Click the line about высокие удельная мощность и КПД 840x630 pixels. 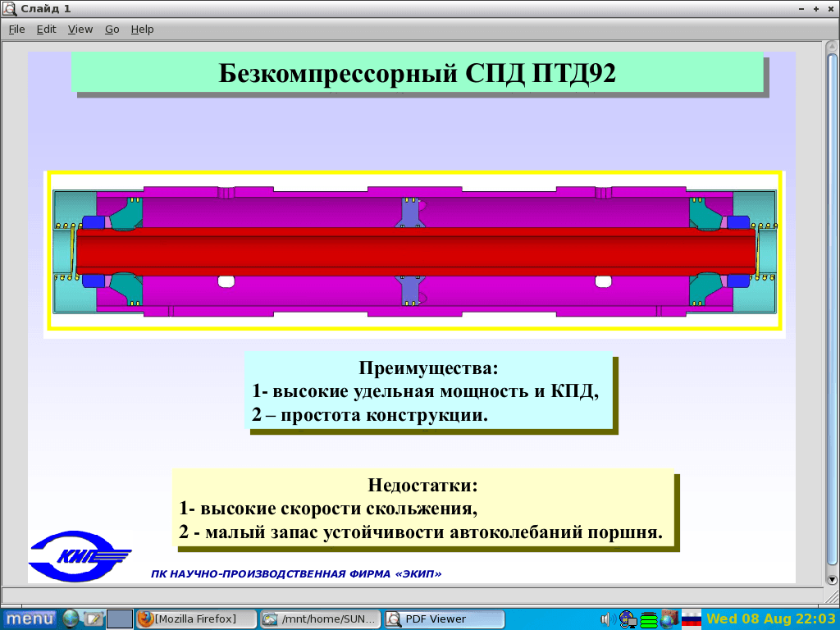coord(426,391)
